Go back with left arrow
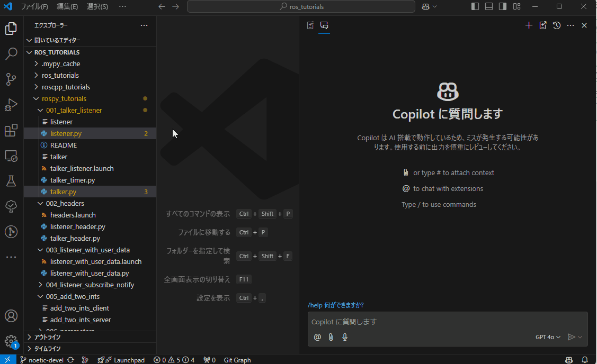 click(x=162, y=6)
